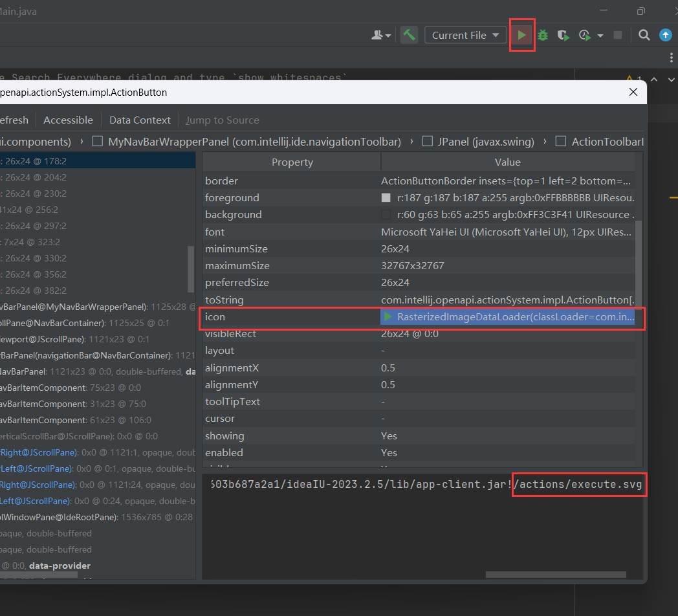Select the border property row

click(x=419, y=181)
